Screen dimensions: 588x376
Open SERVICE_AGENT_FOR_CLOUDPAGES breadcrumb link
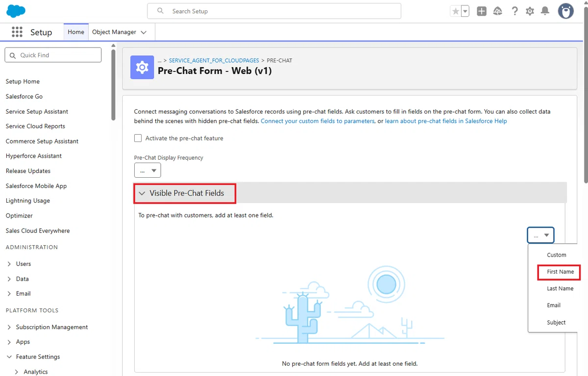tap(214, 60)
